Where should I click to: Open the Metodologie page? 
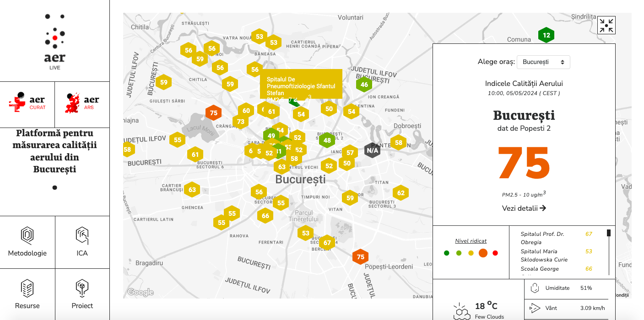pos(27,242)
